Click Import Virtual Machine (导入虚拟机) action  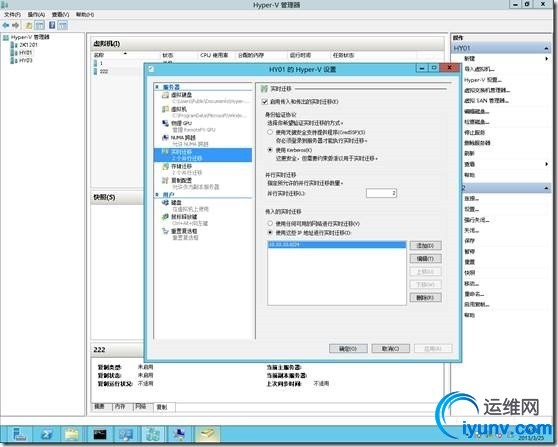click(x=479, y=69)
